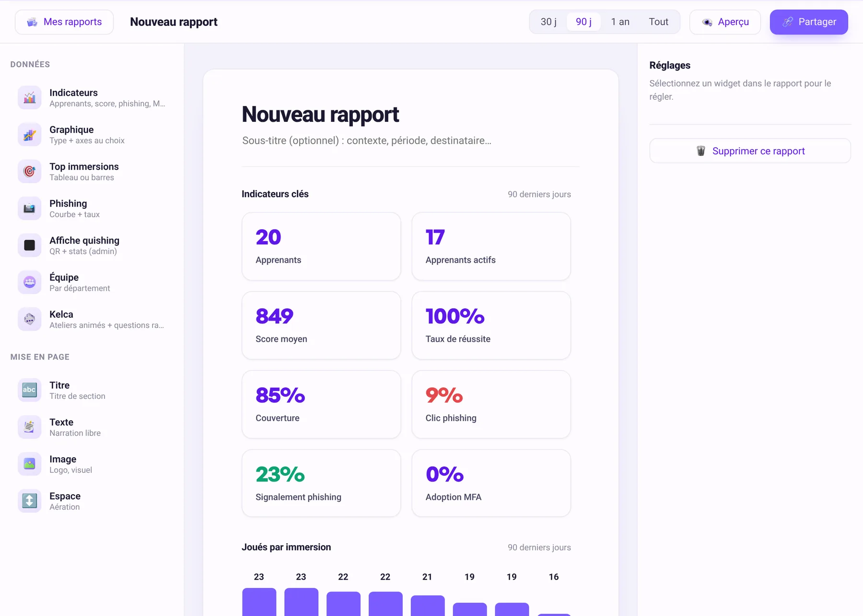Add the Phishing Courbe + taux widget
Viewport: 863px width, 616px height.
pos(92,209)
